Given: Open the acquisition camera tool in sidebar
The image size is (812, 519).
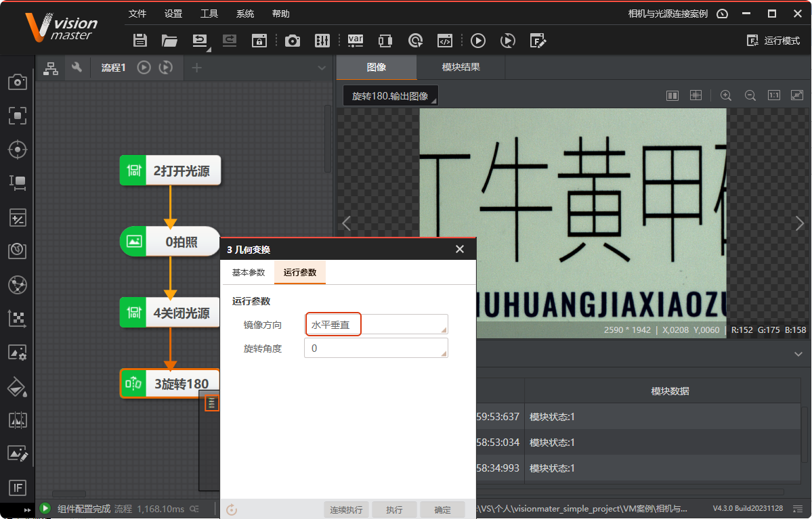Looking at the screenshot, I should (x=18, y=82).
